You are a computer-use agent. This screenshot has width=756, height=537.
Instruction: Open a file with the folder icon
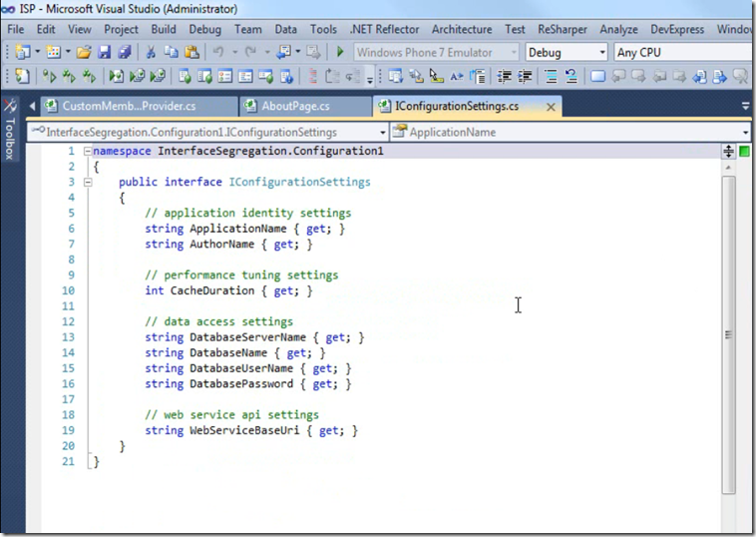[x=84, y=52]
